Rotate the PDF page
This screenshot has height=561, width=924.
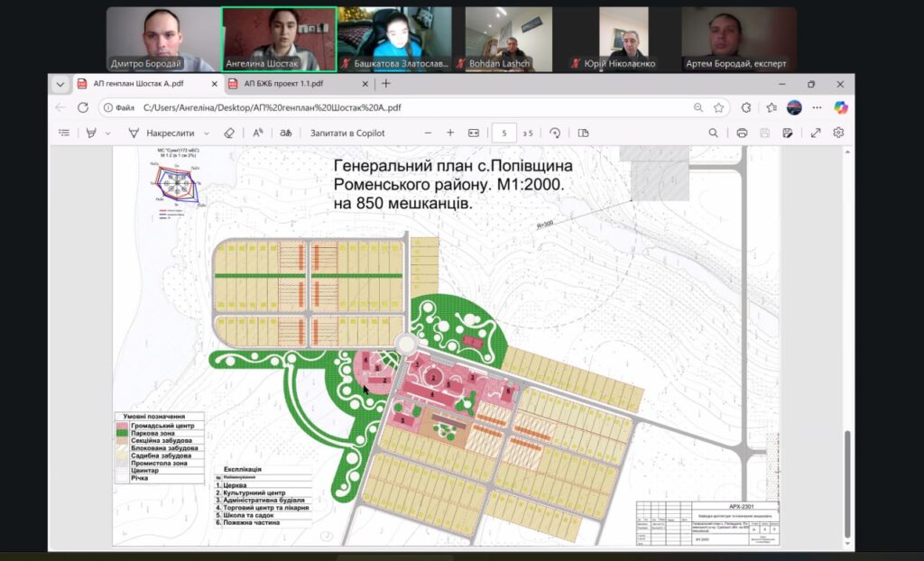(x=555, y=133)
